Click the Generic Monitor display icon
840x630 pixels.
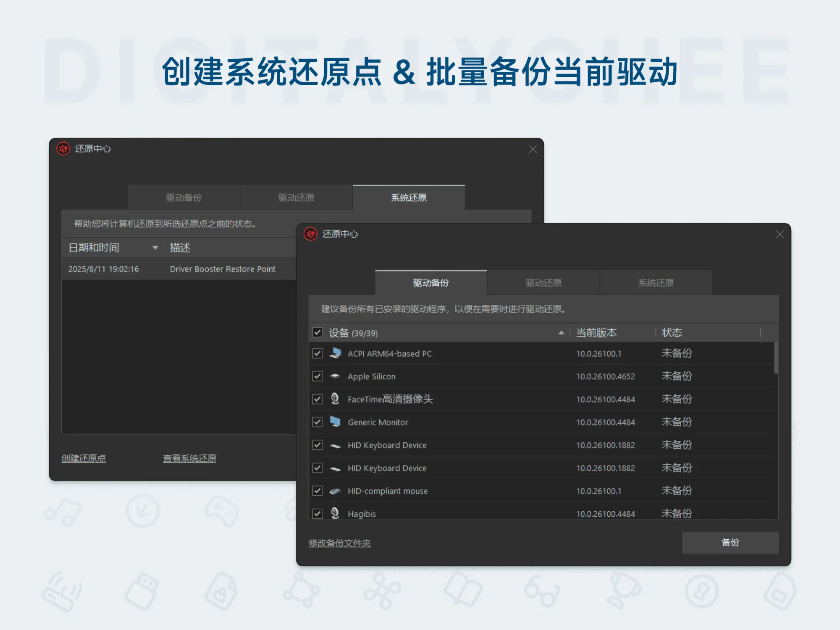(335, 422)
